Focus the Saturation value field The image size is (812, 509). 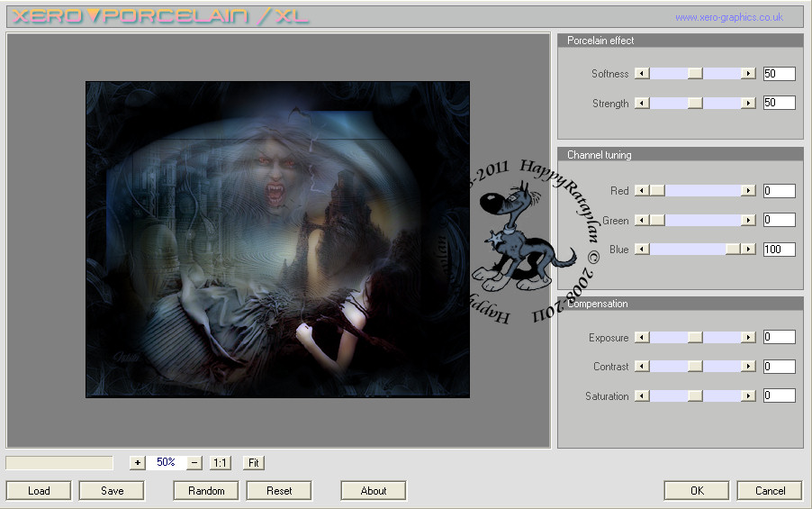780,395
